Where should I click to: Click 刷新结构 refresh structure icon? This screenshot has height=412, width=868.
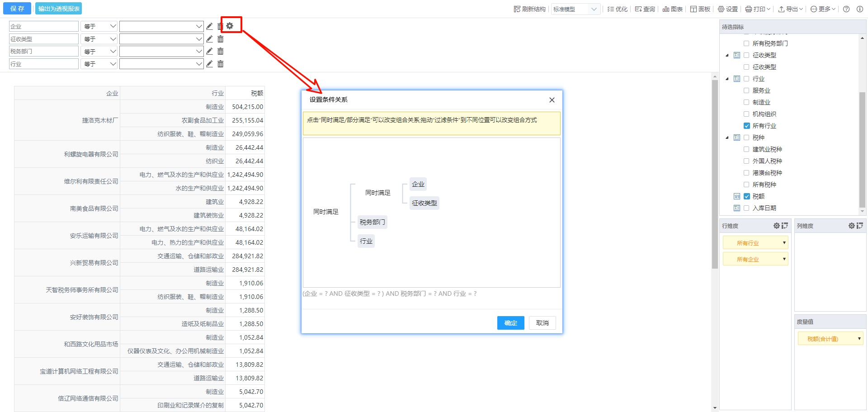[x=517, y=9]
